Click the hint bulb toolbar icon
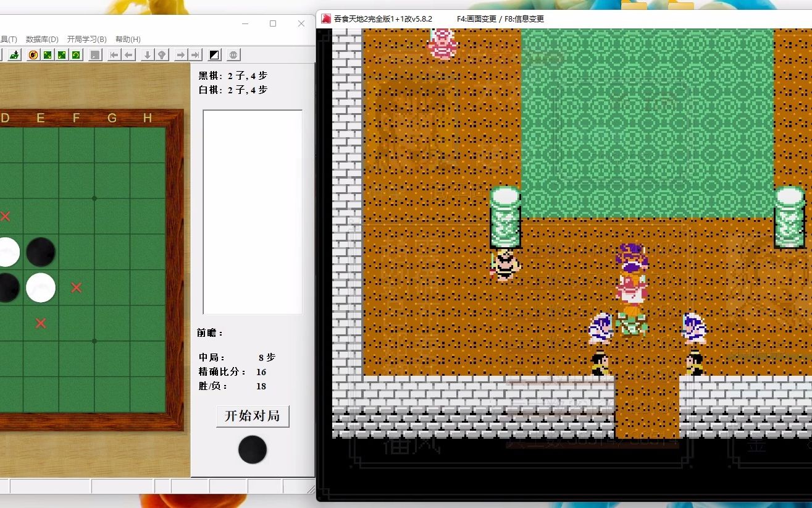This screenshot has height=508, width=812. [x=162, y=55]
